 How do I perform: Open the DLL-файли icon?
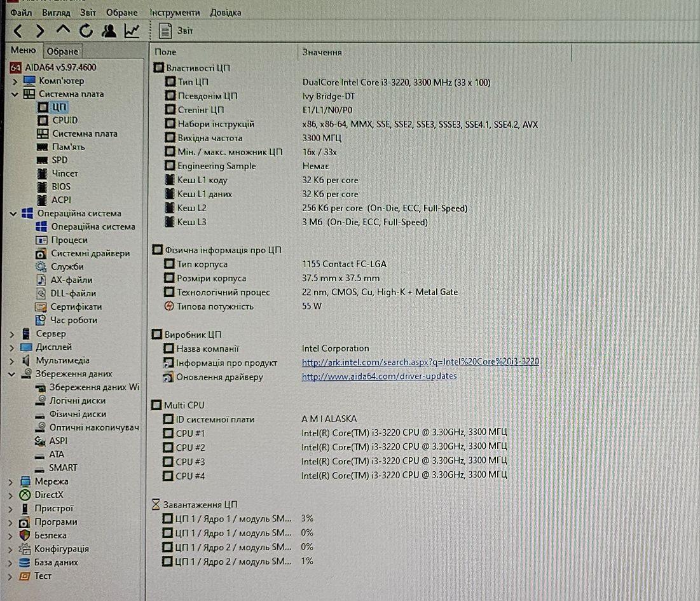pyautogui.click(x=41, y=294)
